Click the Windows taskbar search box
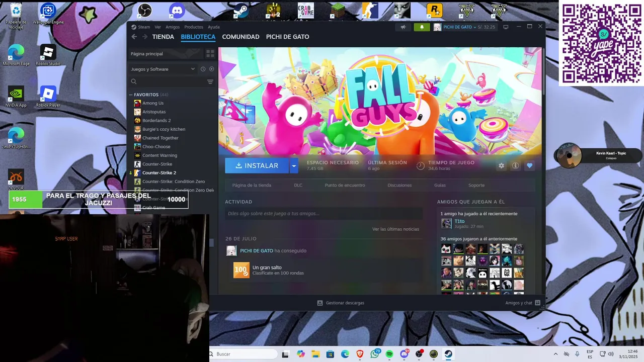The height and width of the screenshot is (362, 644). click(x=244, y=354)
